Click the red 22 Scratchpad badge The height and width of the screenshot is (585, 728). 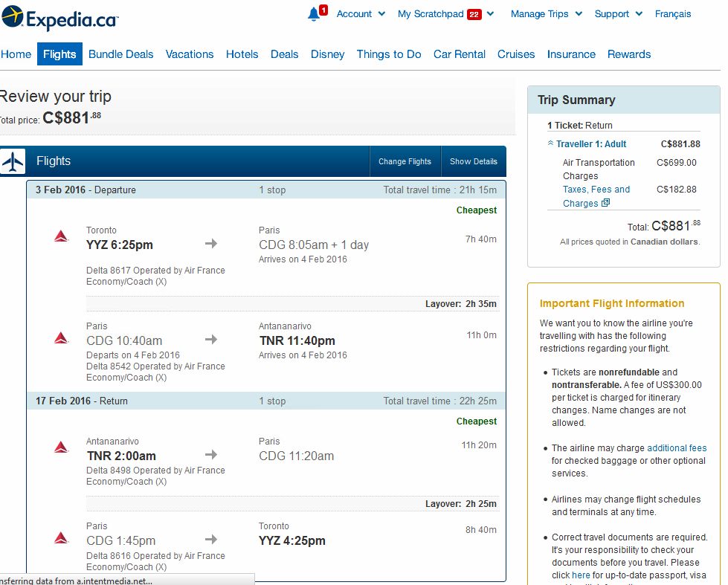(474, 14)
